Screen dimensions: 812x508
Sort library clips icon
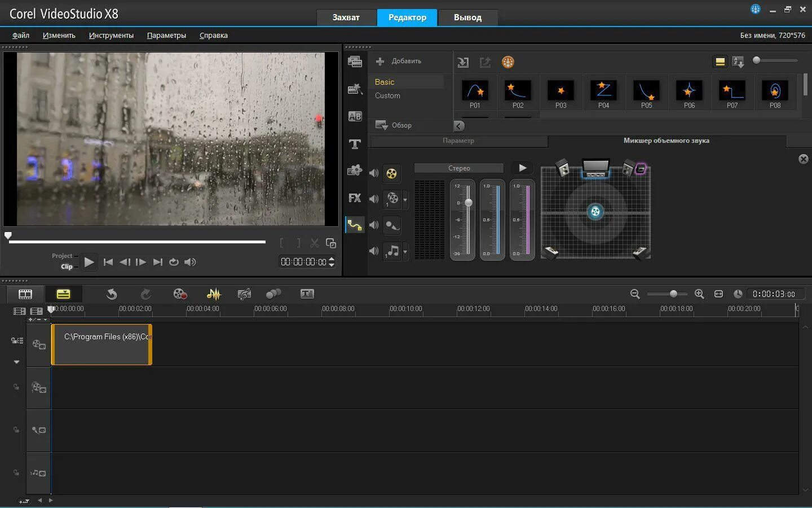point(738,62)
